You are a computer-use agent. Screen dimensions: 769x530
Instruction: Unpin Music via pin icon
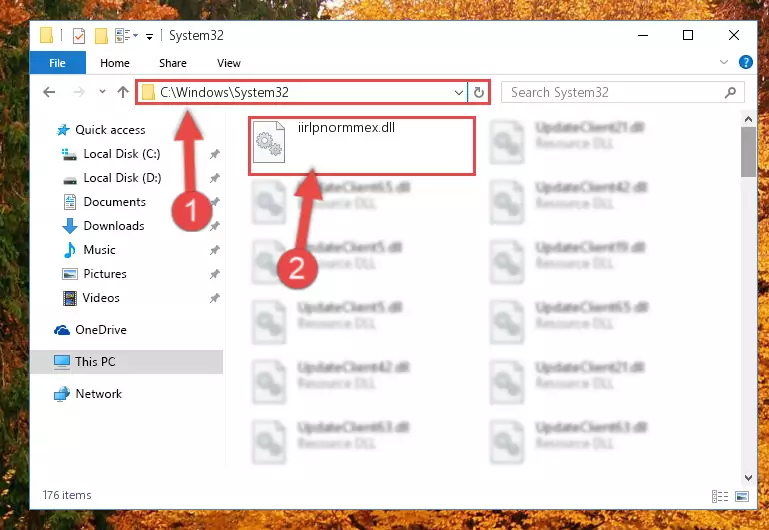214,251
